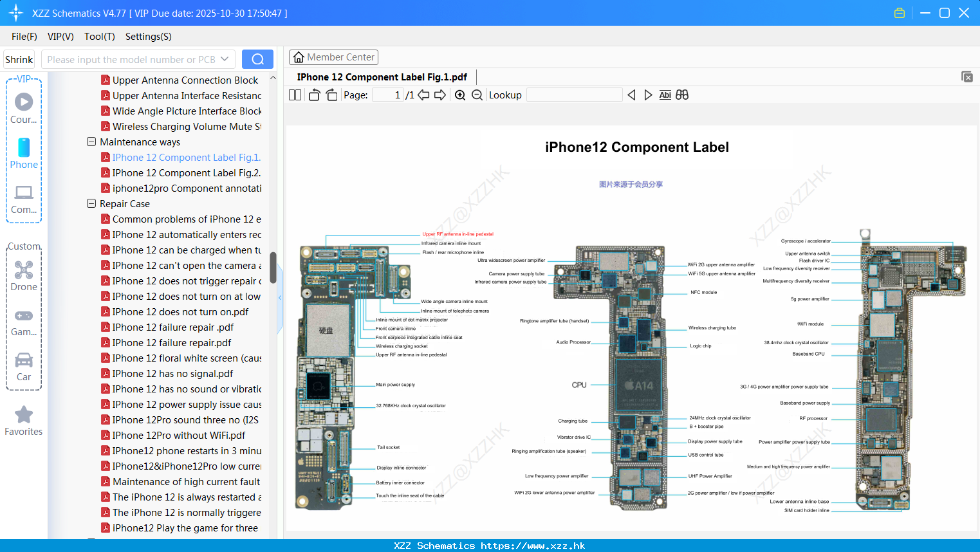The image size is (980, 552).
Task: Select the Phone sidebar category
Action: tap(24, 153)
